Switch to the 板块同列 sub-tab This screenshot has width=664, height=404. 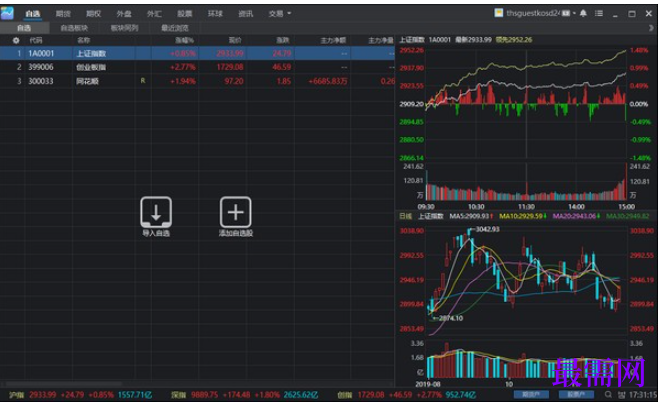(x=124, y=28)
